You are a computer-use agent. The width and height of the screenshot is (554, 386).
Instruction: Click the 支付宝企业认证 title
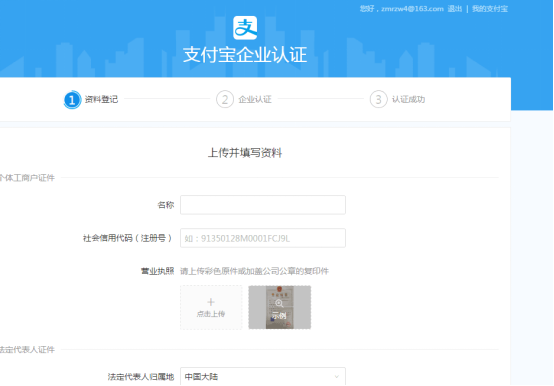point(245,55)
